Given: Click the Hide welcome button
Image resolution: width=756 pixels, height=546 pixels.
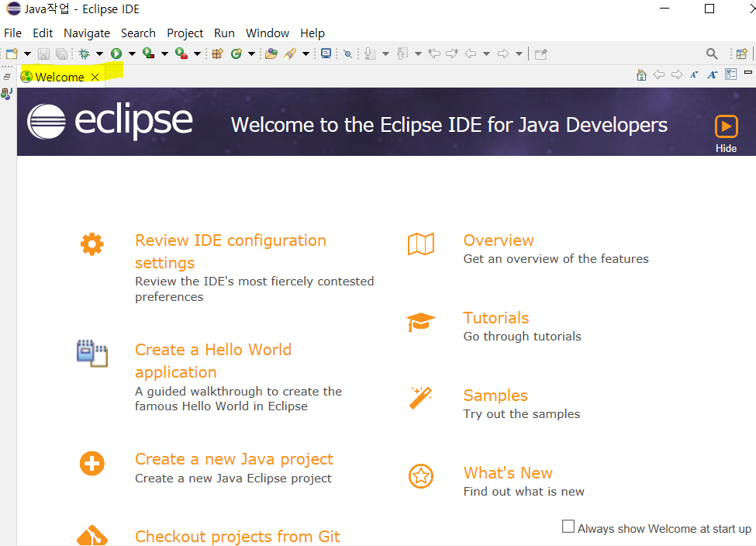Looking at the screenshot, I should (x=726, y=134).
